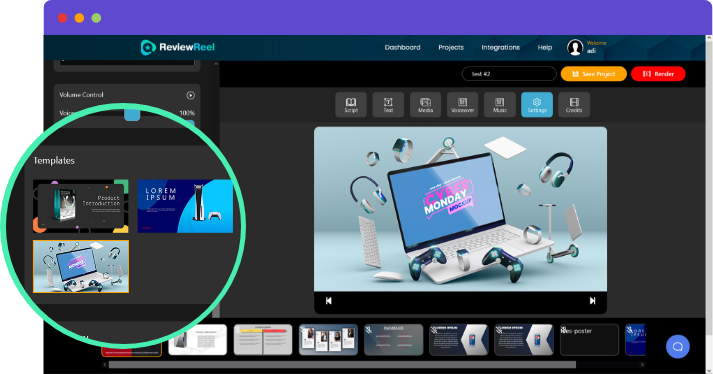Go to the Projects page
Screen dimensions: 713x374
[451, 47]
